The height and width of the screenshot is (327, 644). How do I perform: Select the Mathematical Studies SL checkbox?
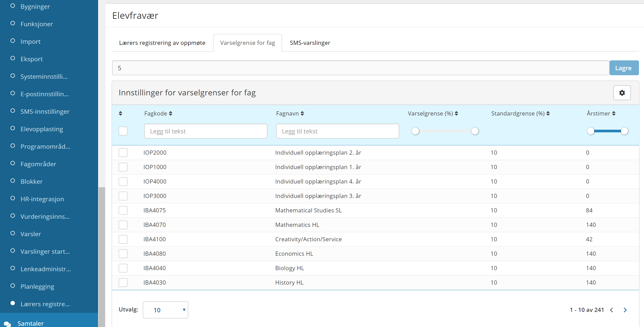pyautogui.click(x=123, y=210)
